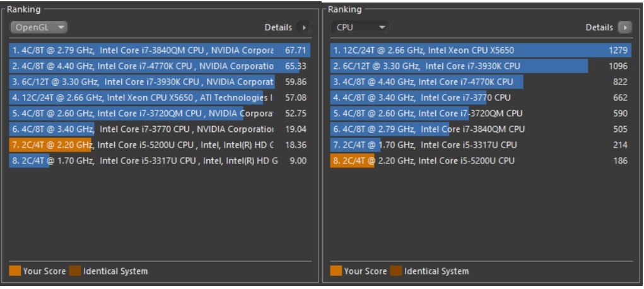
Task: Select highlighted CPU row 8 i5-5200U
Action: [x=481, y=161]
